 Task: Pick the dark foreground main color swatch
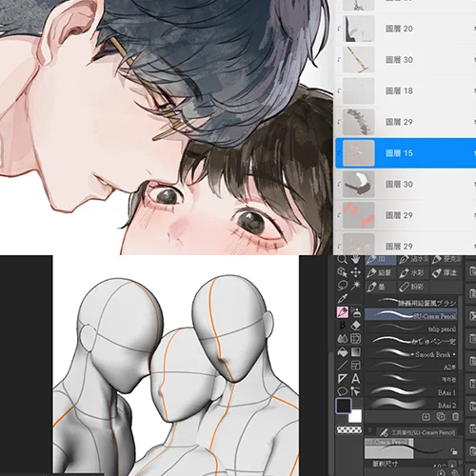click(344, 406)
